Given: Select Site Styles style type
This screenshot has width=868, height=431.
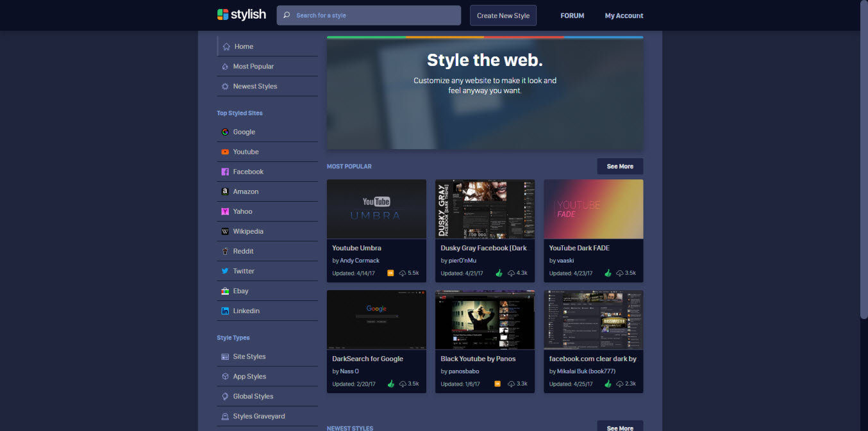Looking at the screenshot, I should pos(267,357).
